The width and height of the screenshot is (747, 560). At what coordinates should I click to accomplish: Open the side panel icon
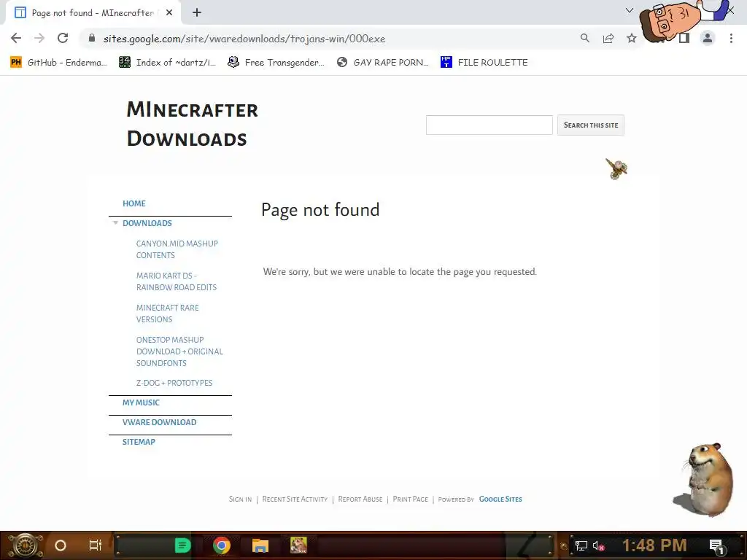[x=684, y=38]
